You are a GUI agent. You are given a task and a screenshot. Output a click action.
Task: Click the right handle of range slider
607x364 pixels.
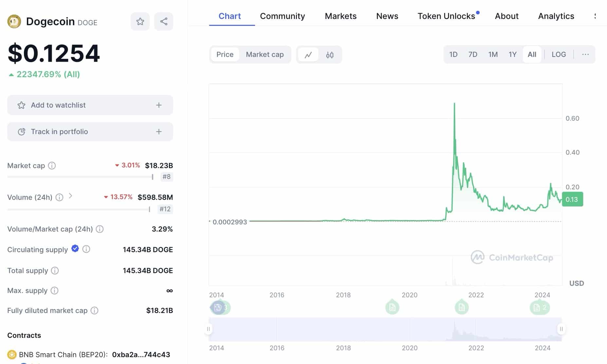[x=561, y=329]
